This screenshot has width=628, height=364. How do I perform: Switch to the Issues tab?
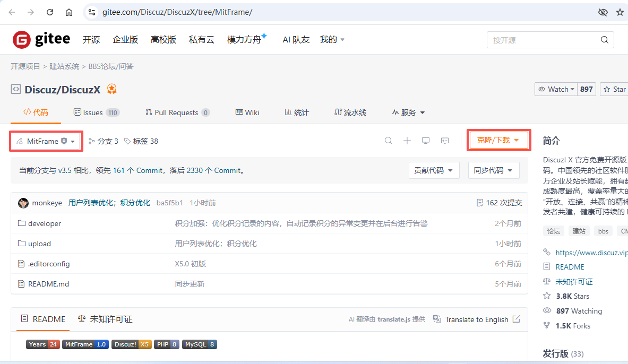(x=96, y=112)
